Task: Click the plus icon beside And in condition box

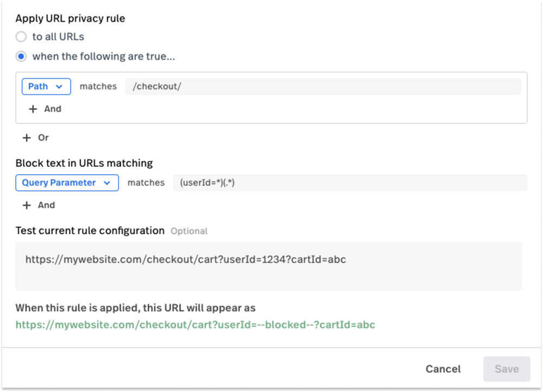Action: (33, 109)
